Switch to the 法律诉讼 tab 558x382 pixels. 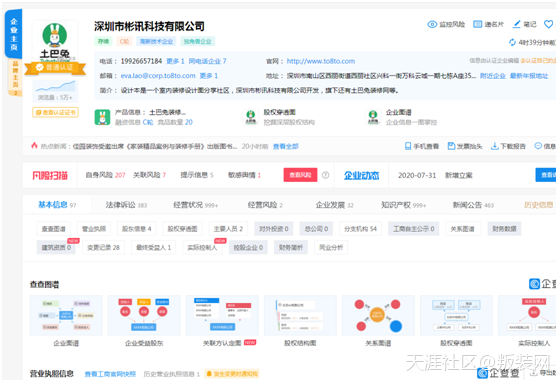tap(126, 205)
